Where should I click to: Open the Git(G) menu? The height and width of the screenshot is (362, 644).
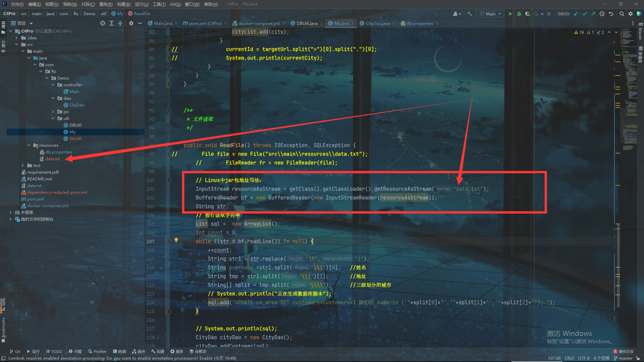(175, 4)
